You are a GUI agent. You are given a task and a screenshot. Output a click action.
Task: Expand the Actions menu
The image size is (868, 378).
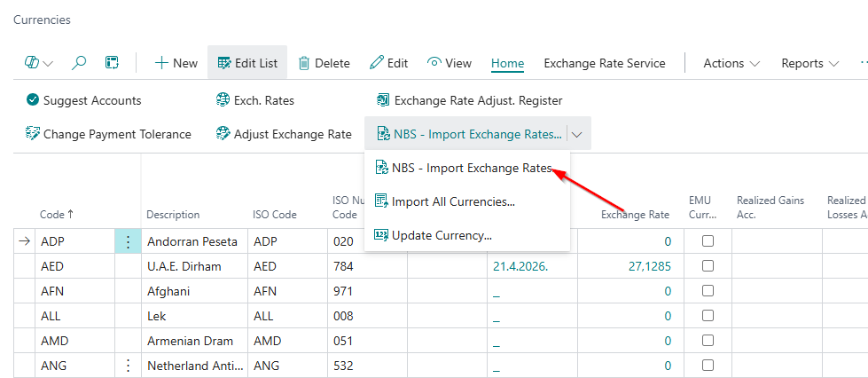[x=731, y=63]
